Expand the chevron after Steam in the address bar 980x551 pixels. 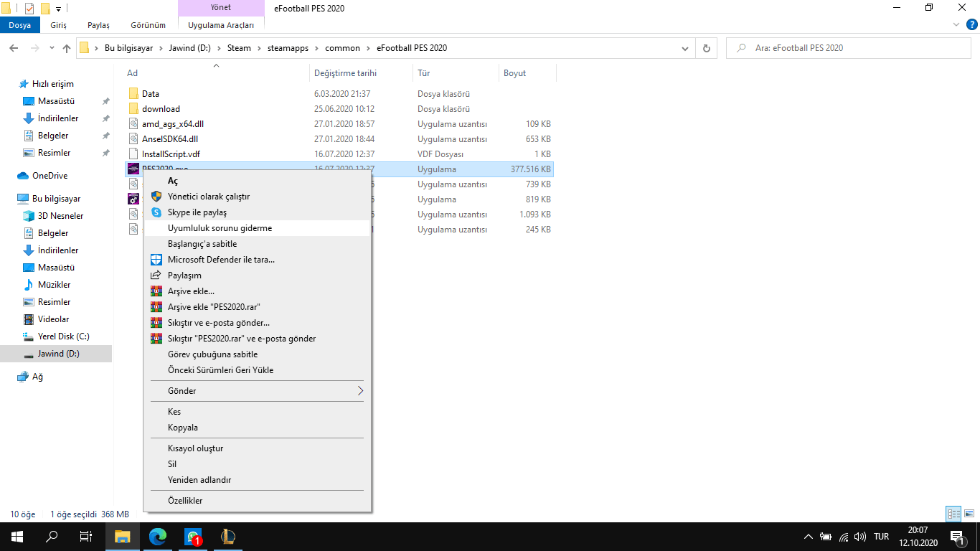pyautogui.click(x=258, y=48)
